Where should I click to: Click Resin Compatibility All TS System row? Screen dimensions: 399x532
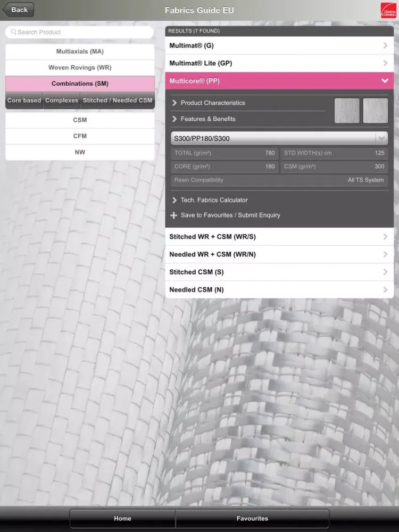tap(279, 180)
